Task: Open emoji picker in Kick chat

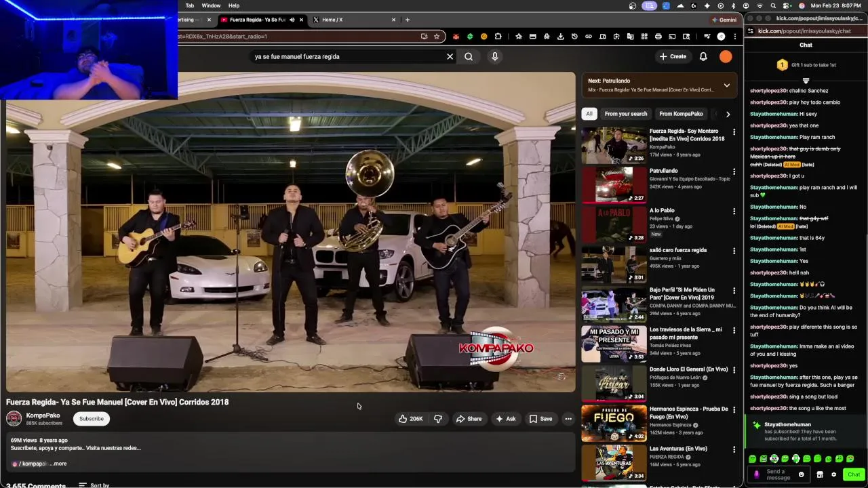Action: point(801,474)
